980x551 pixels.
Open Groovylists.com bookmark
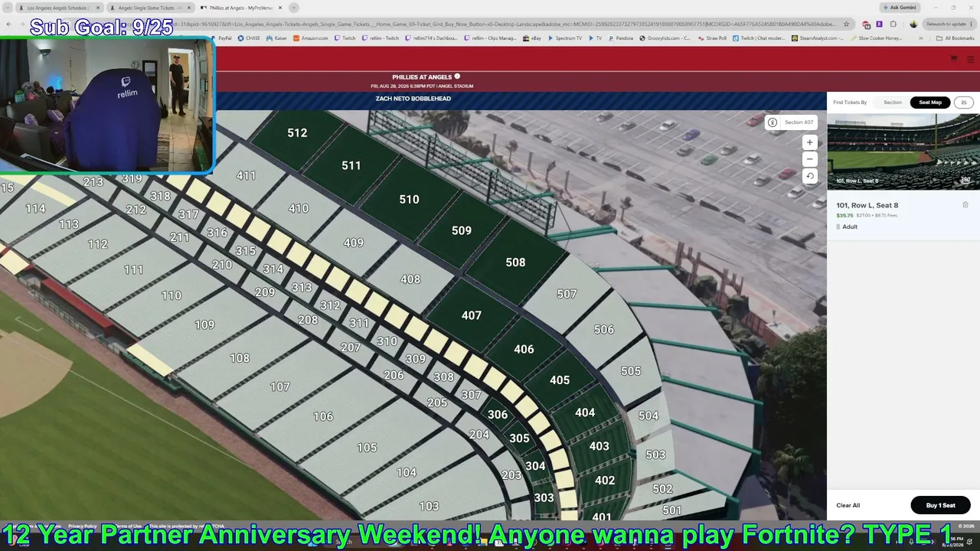(665, 37)
